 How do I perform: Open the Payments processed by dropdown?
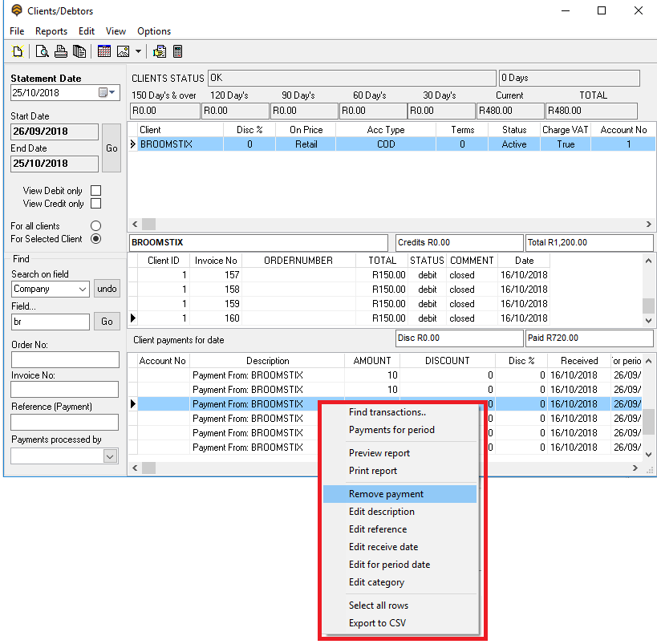pyautogui.click(x=110, y=456)
